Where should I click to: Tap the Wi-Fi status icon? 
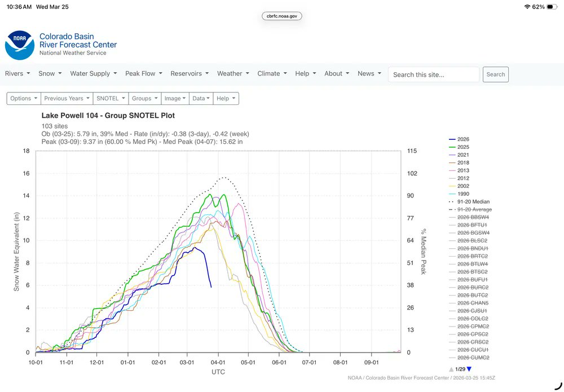(527, 7)
